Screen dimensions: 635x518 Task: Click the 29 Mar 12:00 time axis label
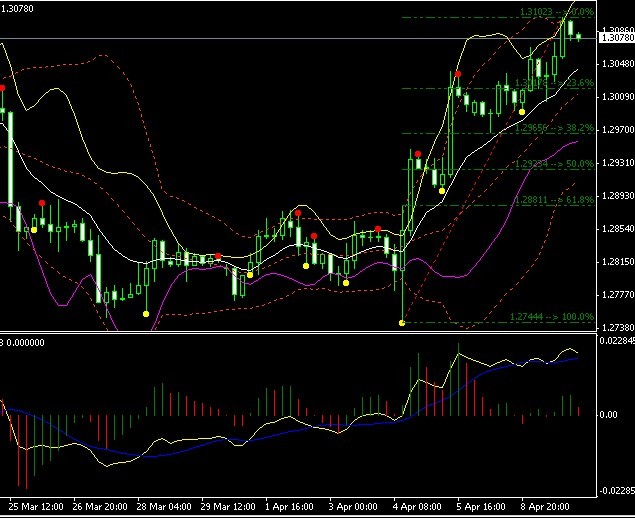(x=228, y=507)
